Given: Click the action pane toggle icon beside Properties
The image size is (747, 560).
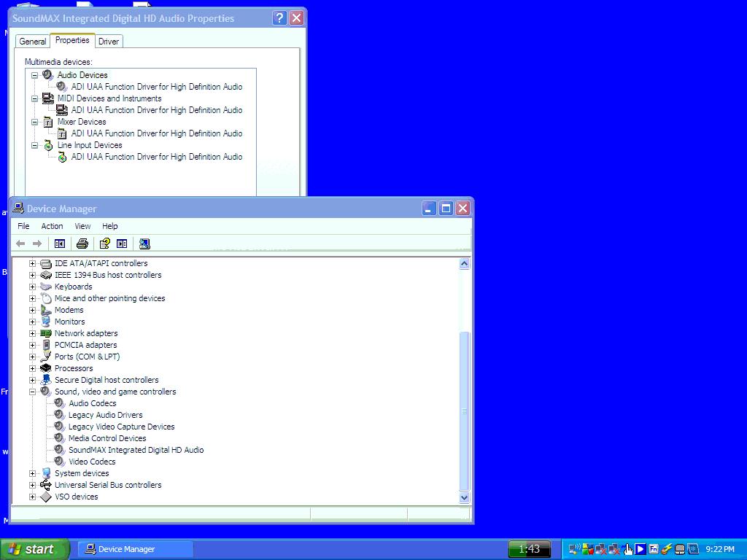Looking at the screenshot, I should pos(122,244).
